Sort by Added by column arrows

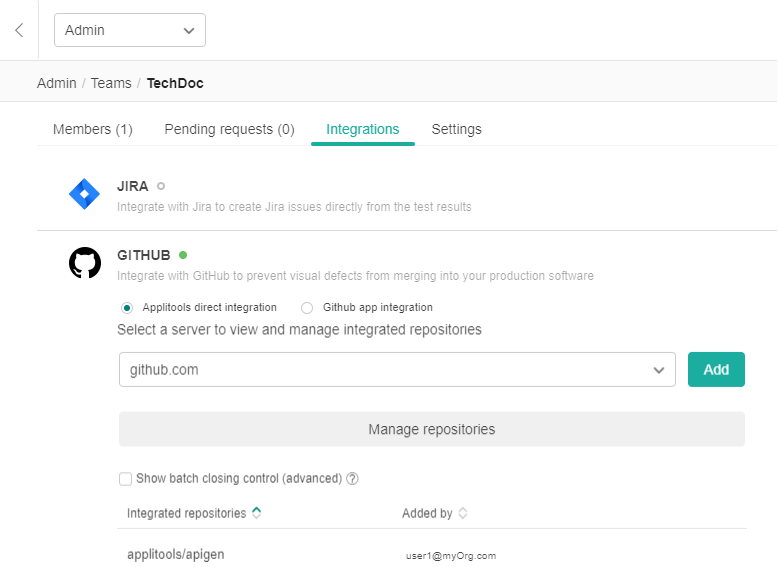pyautogui.click(x=463, y=513)
